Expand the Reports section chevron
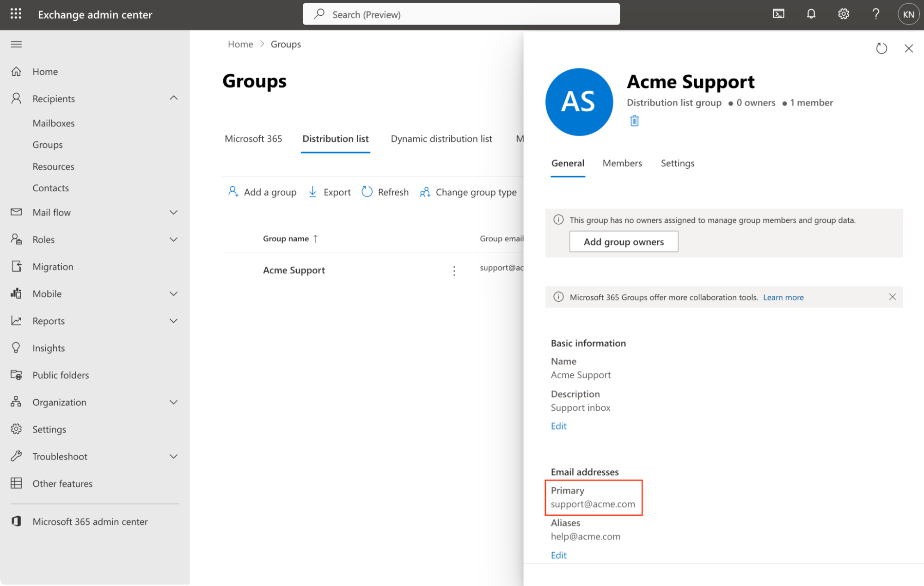 tap(173, 321)
